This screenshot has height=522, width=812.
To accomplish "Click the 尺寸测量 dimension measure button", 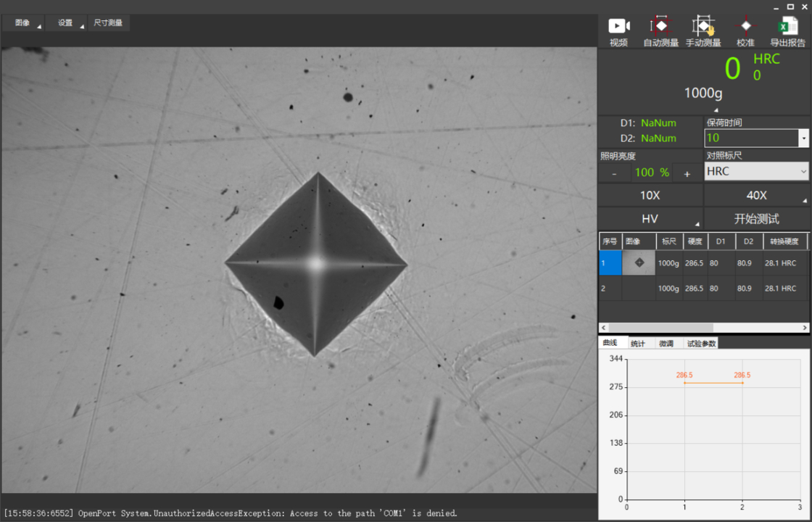I will pyautogui.click(x=108, y=22).
